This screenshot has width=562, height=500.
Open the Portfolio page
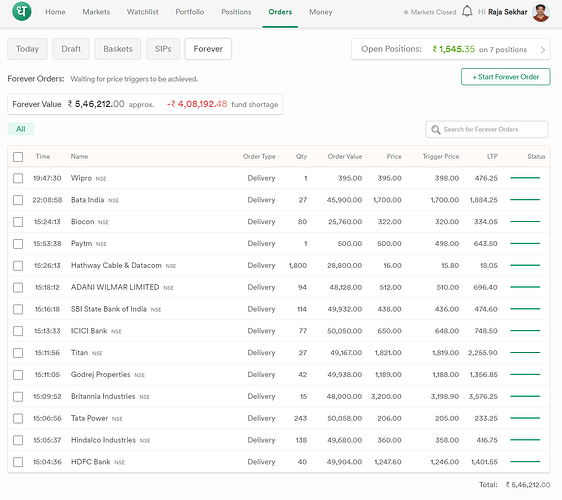tap(190, 12)
